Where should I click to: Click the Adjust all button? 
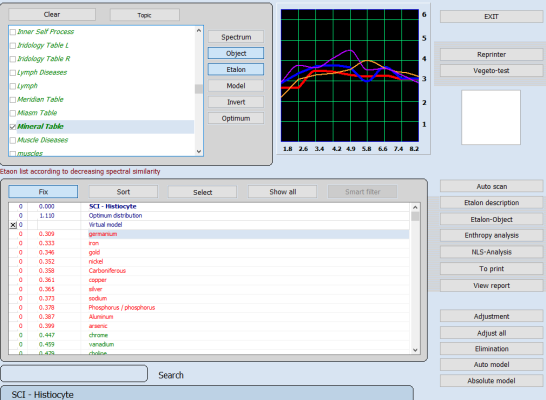[x=491, y=333]
